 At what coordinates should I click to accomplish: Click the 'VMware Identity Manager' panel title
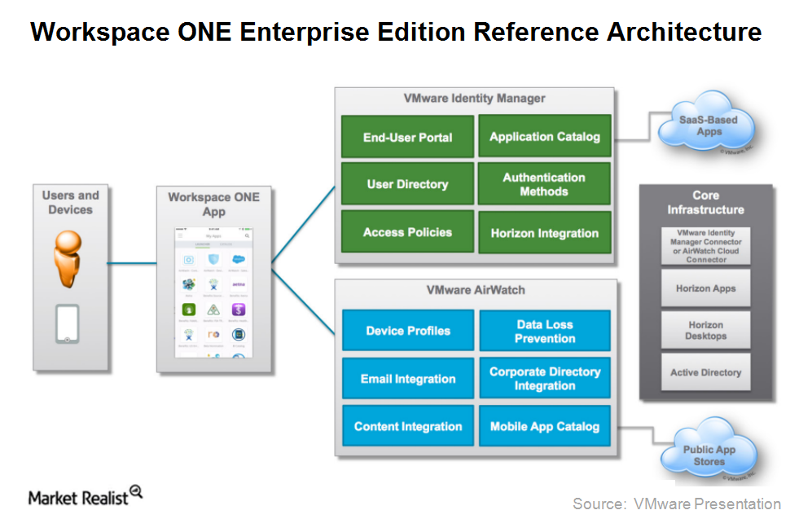click(474, 98)
